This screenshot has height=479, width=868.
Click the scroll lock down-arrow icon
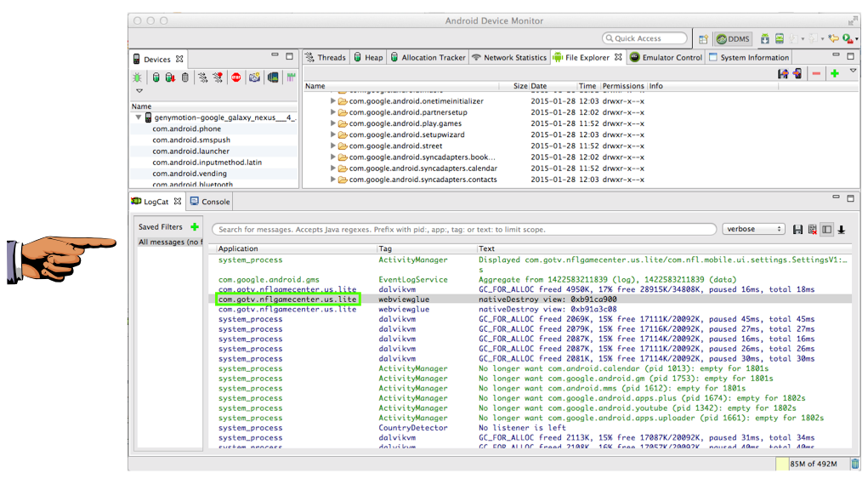click(842, 230)
